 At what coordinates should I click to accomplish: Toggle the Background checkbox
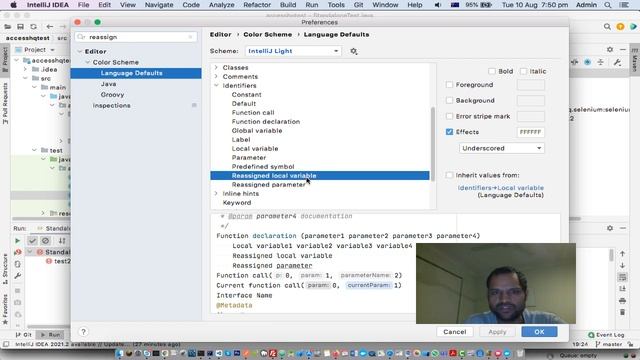(x=449, y=100)
